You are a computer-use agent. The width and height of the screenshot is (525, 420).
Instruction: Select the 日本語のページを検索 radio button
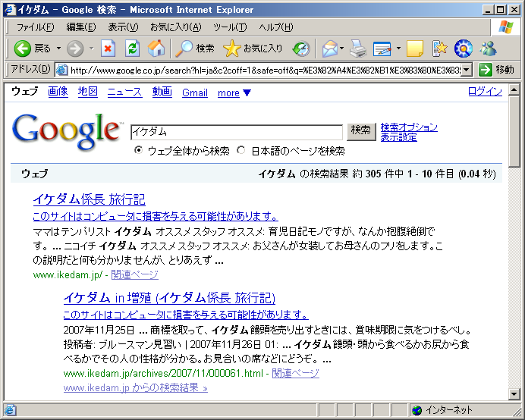point(240,150)
